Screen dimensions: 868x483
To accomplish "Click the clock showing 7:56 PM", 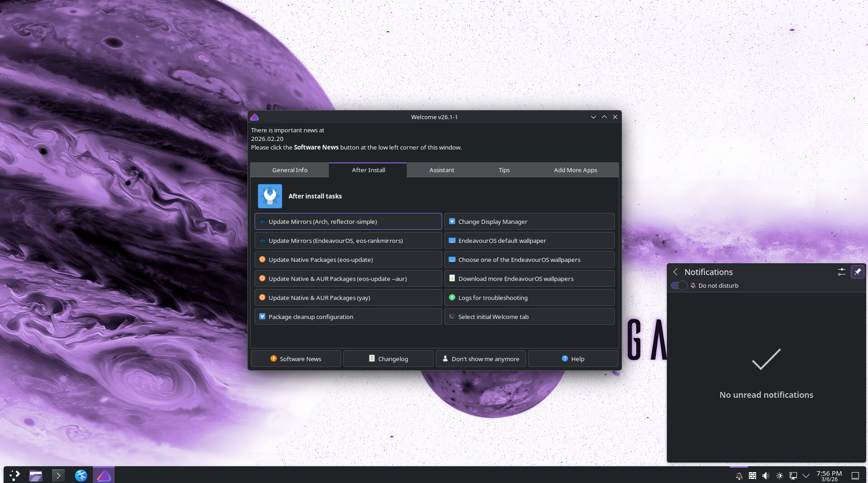I will click(829, 476).
